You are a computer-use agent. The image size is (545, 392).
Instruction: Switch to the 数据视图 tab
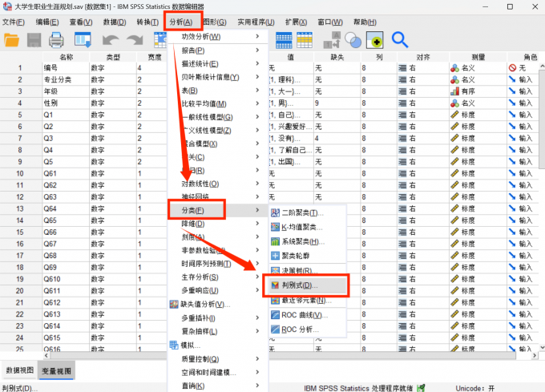[x=20, y=370]
